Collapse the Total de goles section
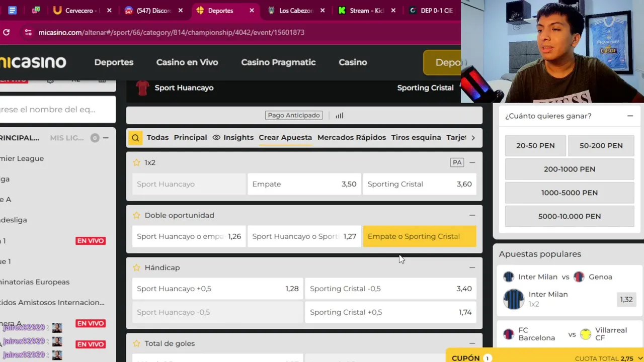 (x=472, y=343)
